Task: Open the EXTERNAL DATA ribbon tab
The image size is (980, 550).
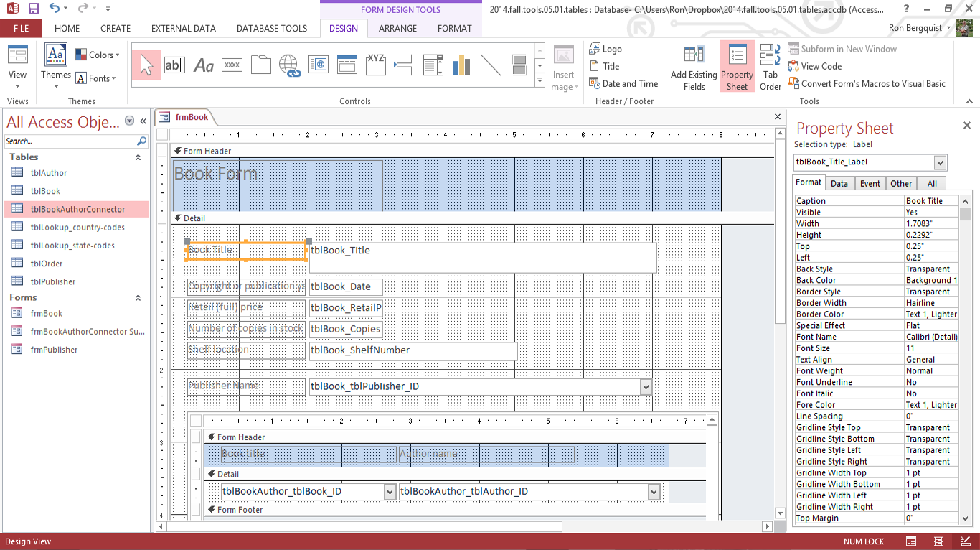Action: tap(184, 29)
